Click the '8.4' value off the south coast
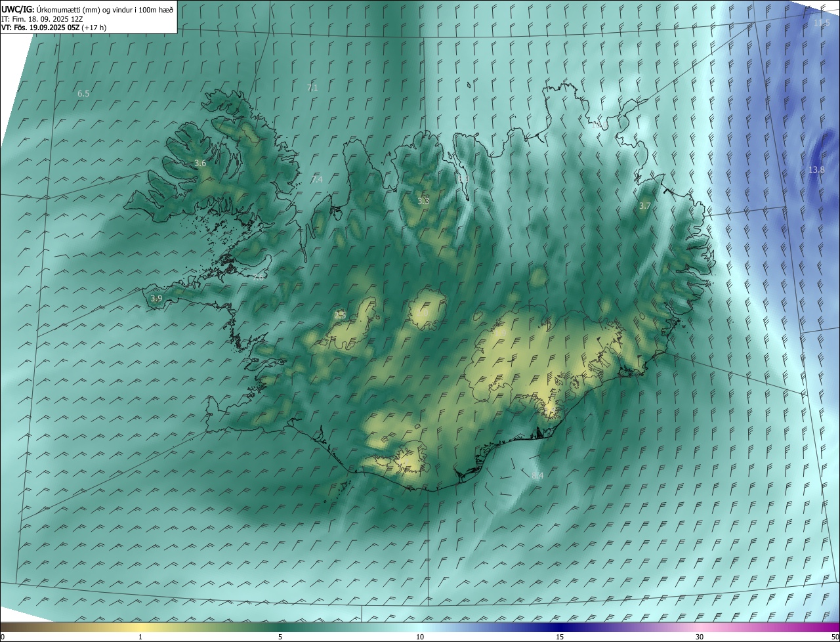Image resolution: width=840 pixels, height=642 pixels. coord(537,475)
